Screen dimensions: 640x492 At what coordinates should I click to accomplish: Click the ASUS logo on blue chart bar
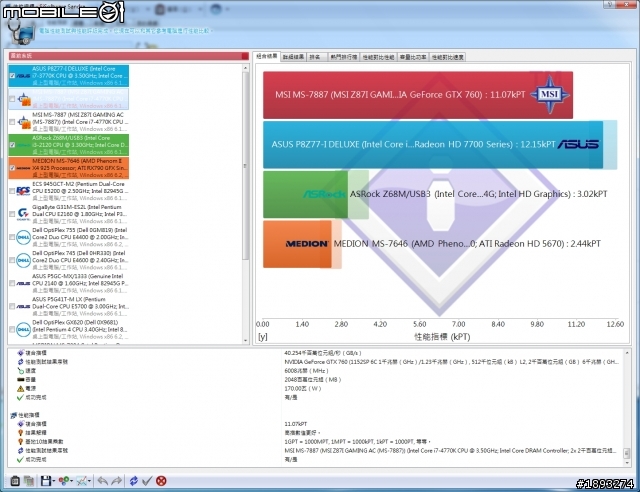click(578, 144)
